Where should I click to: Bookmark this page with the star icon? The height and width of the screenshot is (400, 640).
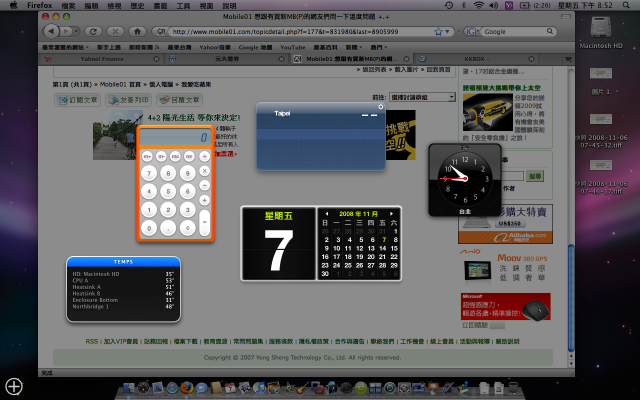coord(438,31)
